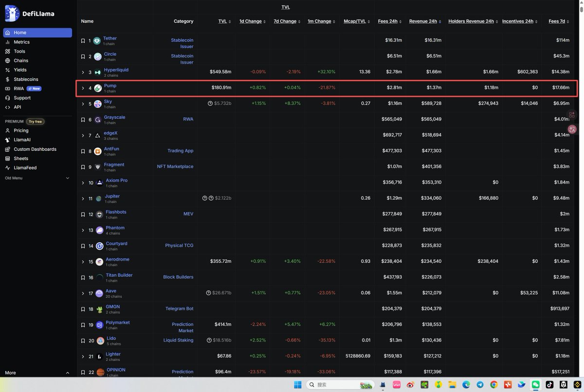The height and width of the screenshot is (392, 584).
Task: Click the Pump protocol pill logo
Action: pyautogui.click(x=98, y=89)
